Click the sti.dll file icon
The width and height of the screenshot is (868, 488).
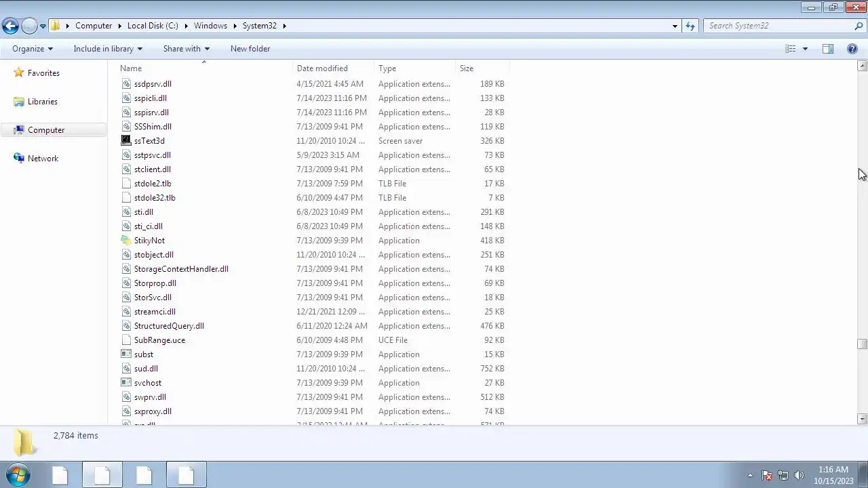click(x=126, y=212)
